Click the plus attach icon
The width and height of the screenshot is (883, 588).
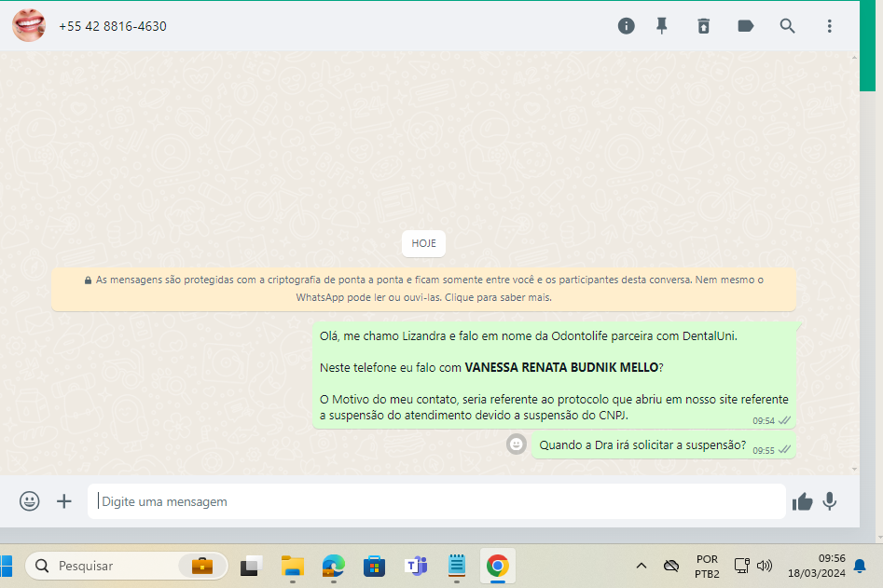(x=64, y=501)
